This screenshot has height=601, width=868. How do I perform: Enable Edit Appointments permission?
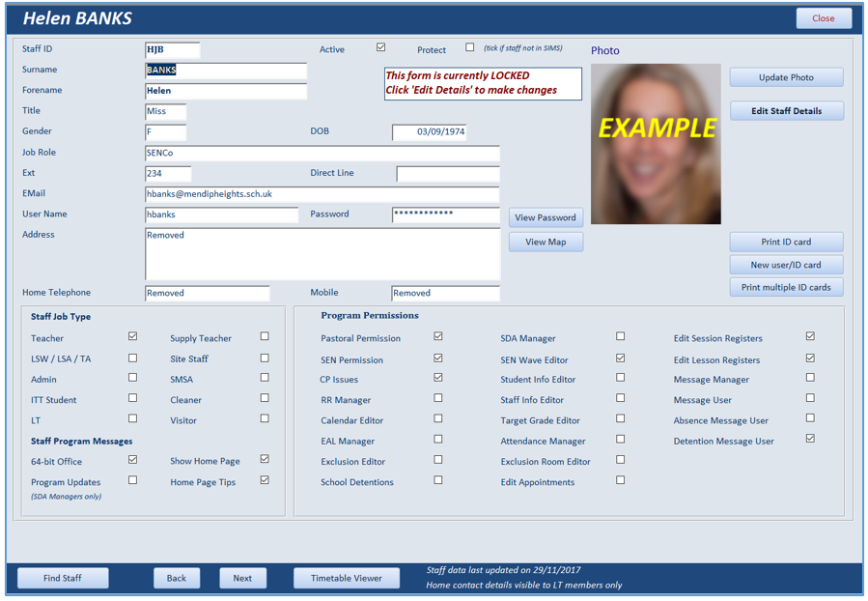click(x=621, y=480)
